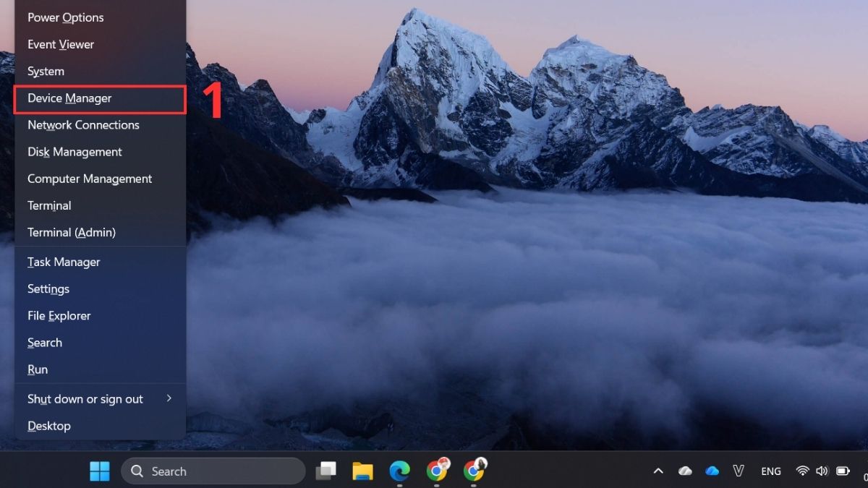Launch the first Chrome profile on taskbar
The image size is (868, 488).
[x=438, y=471]
